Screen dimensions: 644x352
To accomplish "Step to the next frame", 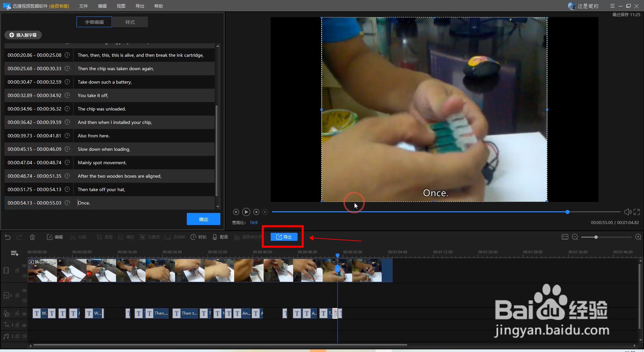I will click(x=256, y=212).
